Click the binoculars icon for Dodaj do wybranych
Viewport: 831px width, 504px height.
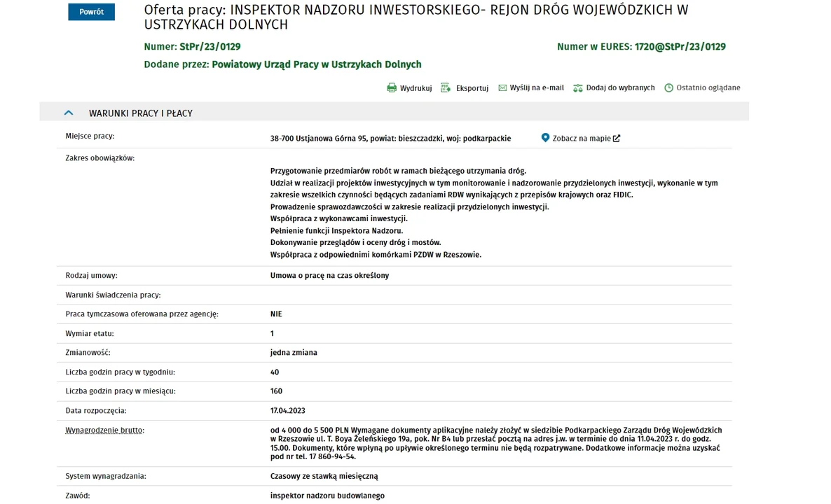577,88
